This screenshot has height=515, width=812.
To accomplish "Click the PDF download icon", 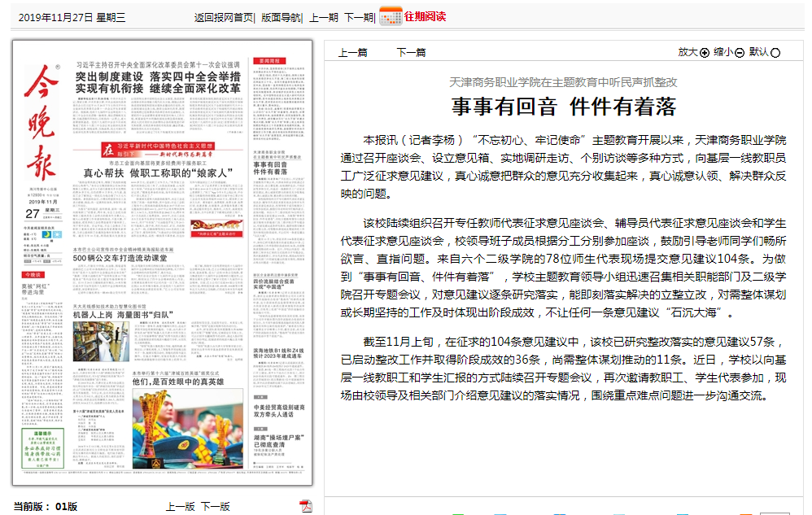I will (x=306, y=507).
